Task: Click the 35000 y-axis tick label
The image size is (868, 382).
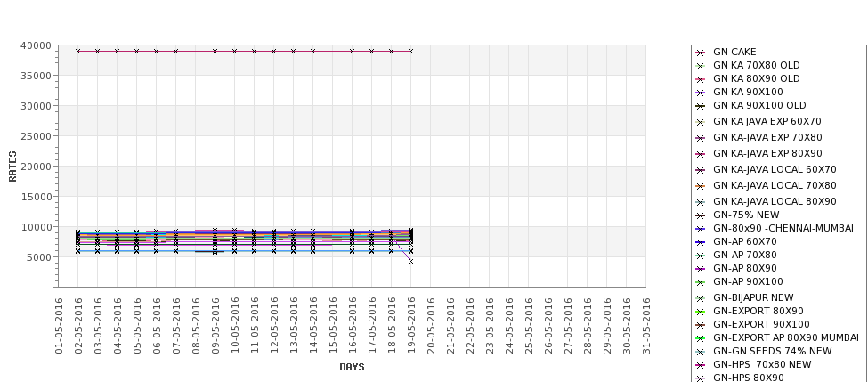Action: [x=36, y=76]
